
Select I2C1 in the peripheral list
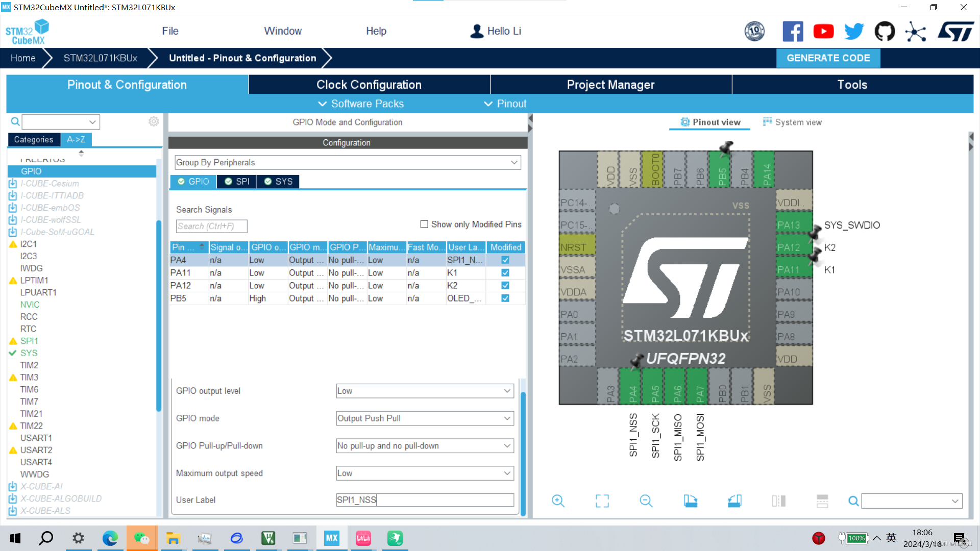(29, 244)
